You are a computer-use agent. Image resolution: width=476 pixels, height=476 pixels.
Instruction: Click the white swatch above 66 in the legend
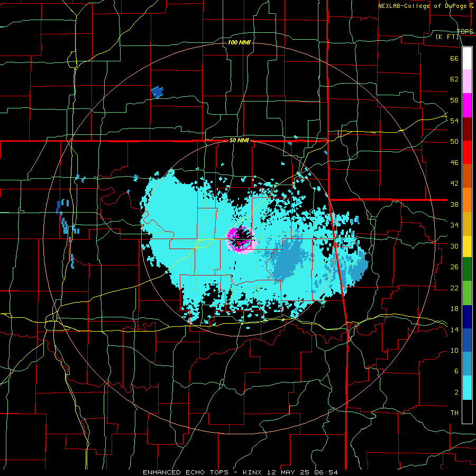pos(467,58)
